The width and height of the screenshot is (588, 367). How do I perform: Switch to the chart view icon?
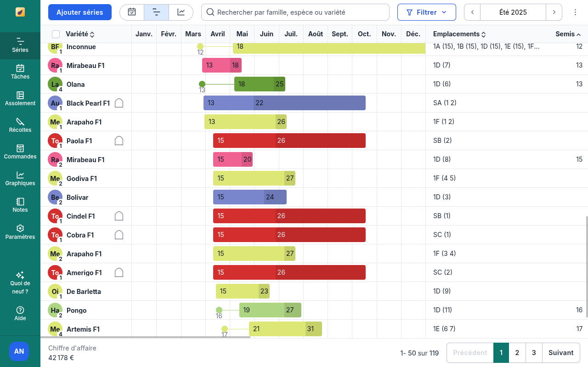coord(181,12)
